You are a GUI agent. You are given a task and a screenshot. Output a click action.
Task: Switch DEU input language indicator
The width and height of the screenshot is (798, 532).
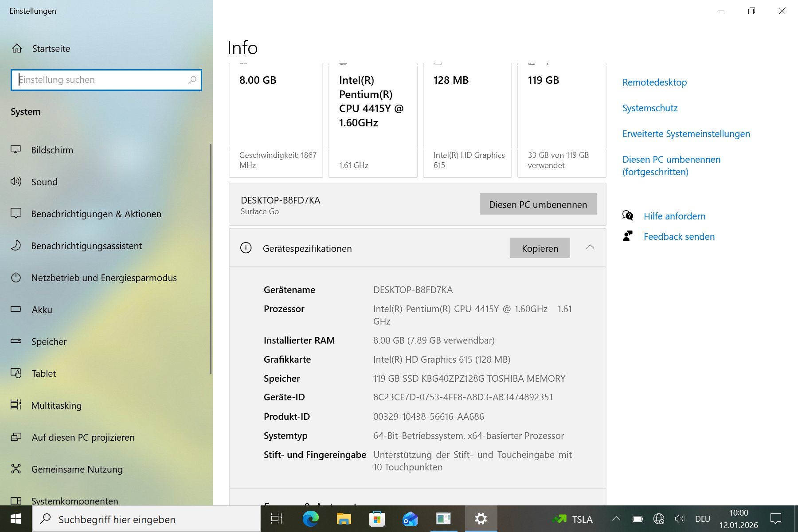[703, 519]
